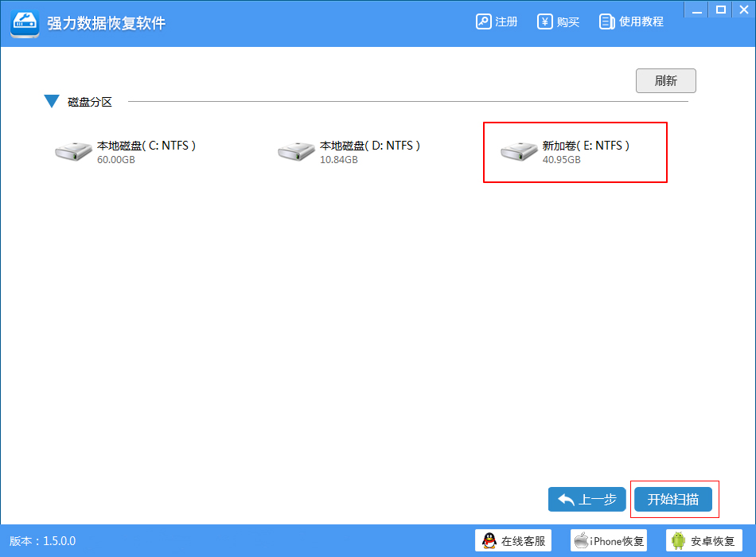Collapse the 磁盘分区 section triangle
The image size is (756, 557).
tap(50, 102)
